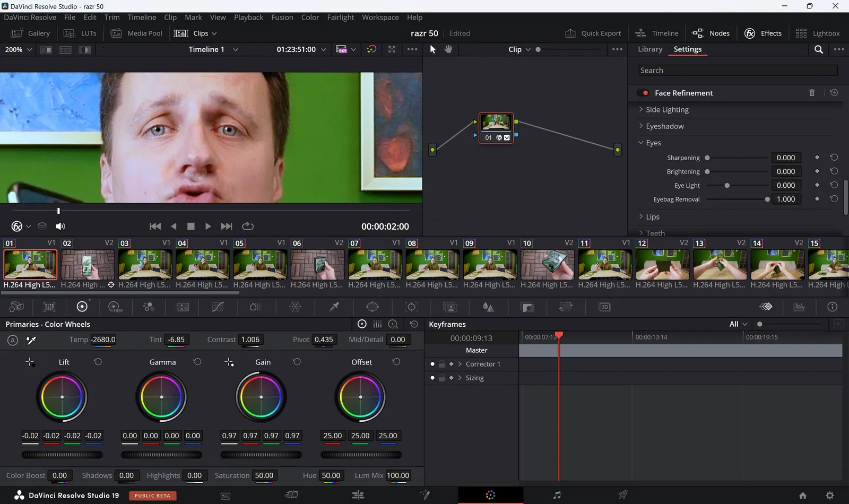The width and height of the screenshot is (849, 504).
Task: Open the Scopes panel icon
Action: pos(799,307)
